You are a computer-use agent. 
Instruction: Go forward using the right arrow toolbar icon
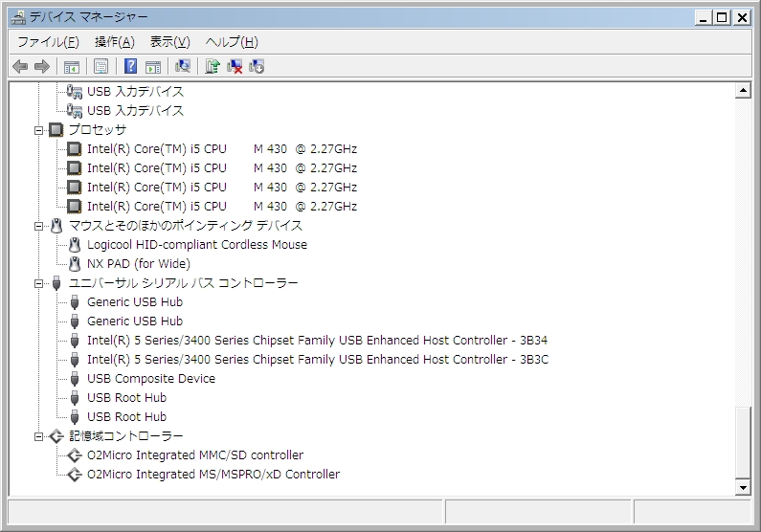click(x=42, y=66)
